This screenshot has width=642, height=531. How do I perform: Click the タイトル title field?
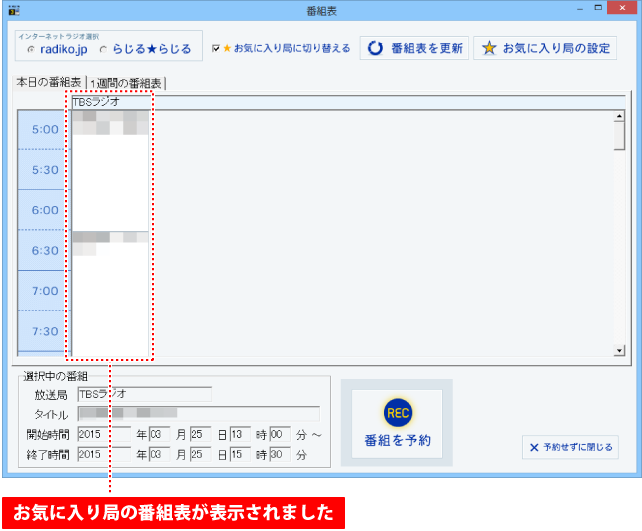click(x=199, y=414)
